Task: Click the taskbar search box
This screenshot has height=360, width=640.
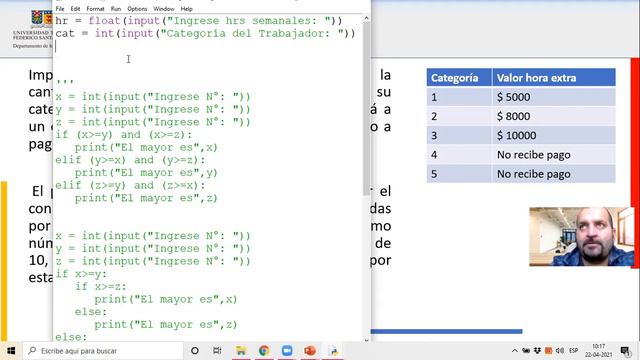Action: [x=103, y=351]
